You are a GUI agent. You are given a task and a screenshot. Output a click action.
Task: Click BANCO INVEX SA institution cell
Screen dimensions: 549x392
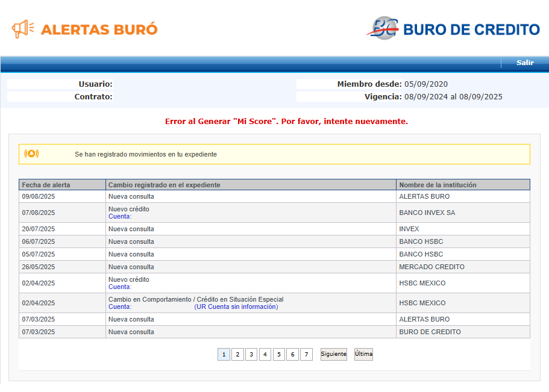(x=463, y=213)
